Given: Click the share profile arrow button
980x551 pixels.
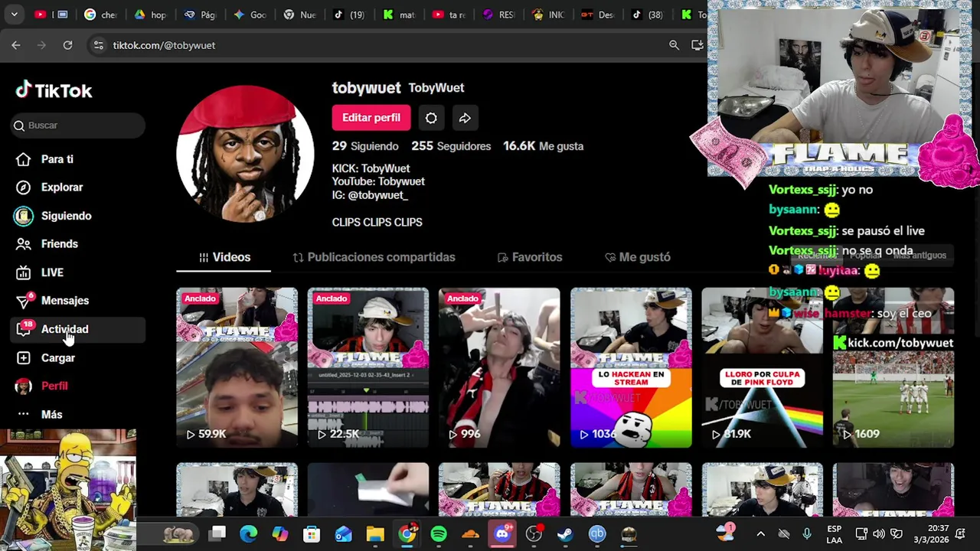Looking at the screenshot, I should click(x=465, y=118).
